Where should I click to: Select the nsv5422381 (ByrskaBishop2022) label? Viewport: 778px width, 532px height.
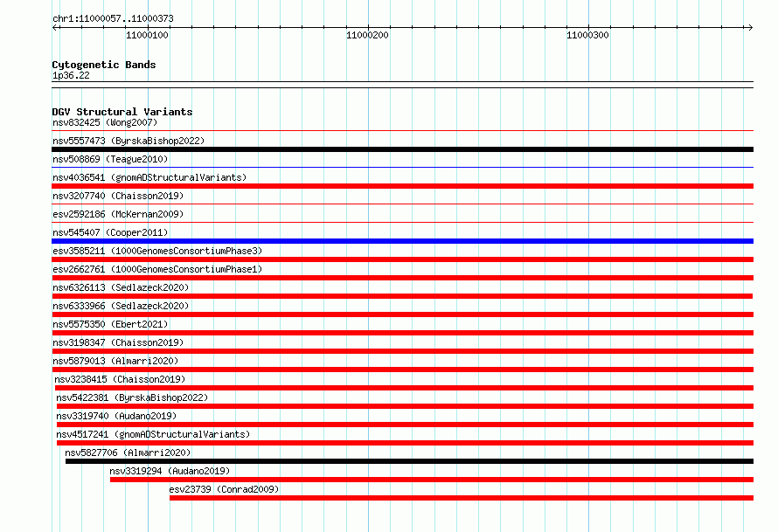click(132, 397)
